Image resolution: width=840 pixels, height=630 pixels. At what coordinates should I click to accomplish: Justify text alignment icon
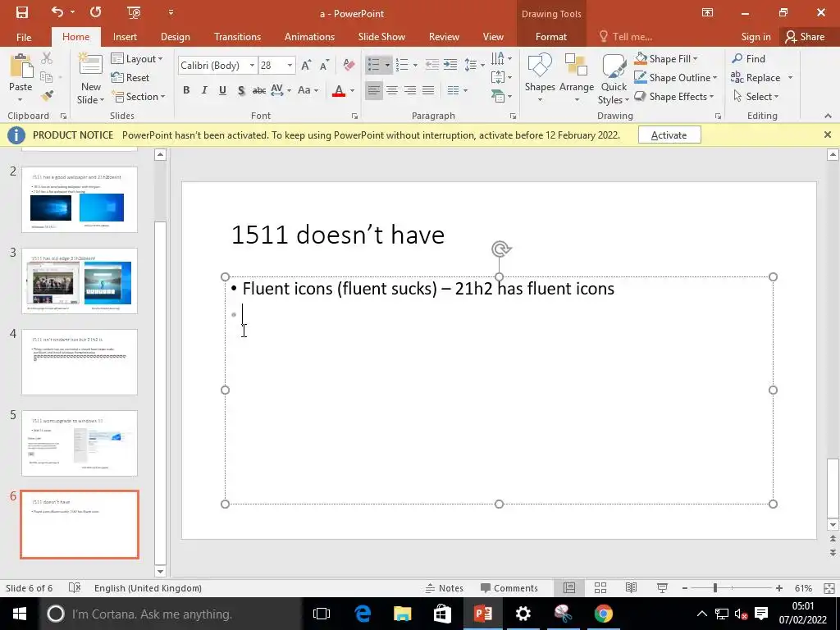(x=428, y=90)
